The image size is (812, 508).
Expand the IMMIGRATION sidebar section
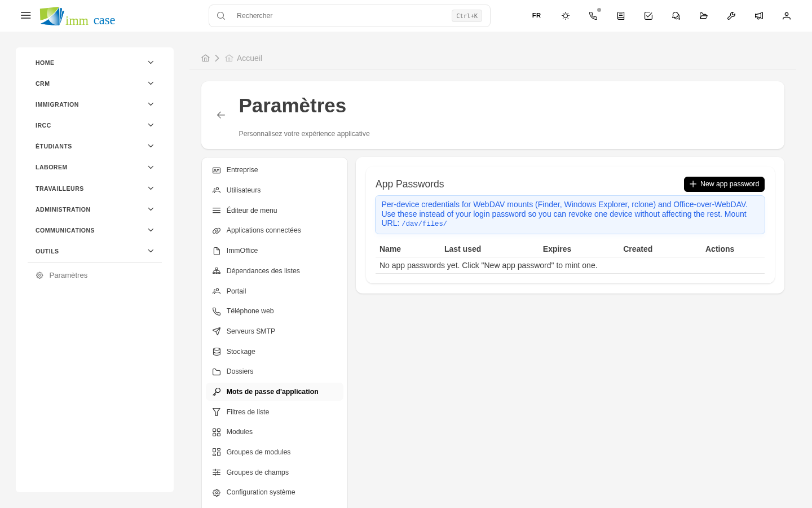95,104
